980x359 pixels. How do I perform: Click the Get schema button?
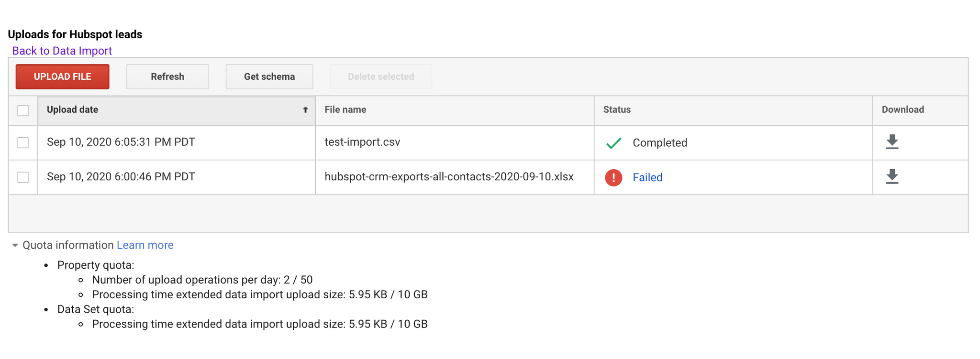pyautogui.click(x=269, y=77)
